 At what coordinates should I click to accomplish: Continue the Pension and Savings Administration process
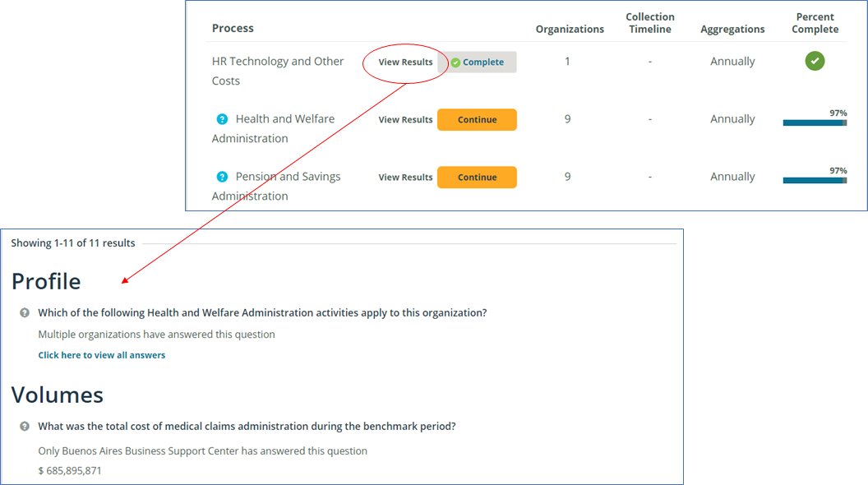click(x=478, y=178)
